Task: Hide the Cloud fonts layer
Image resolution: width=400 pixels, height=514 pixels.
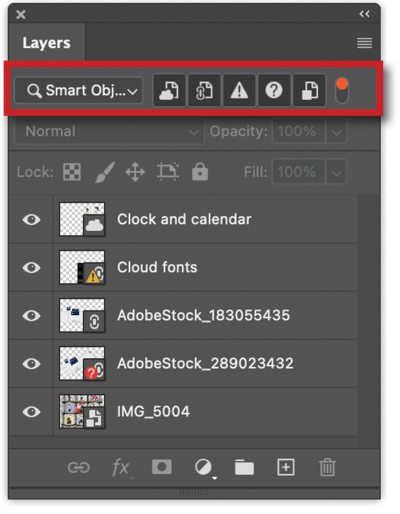Action: [31, 268]
